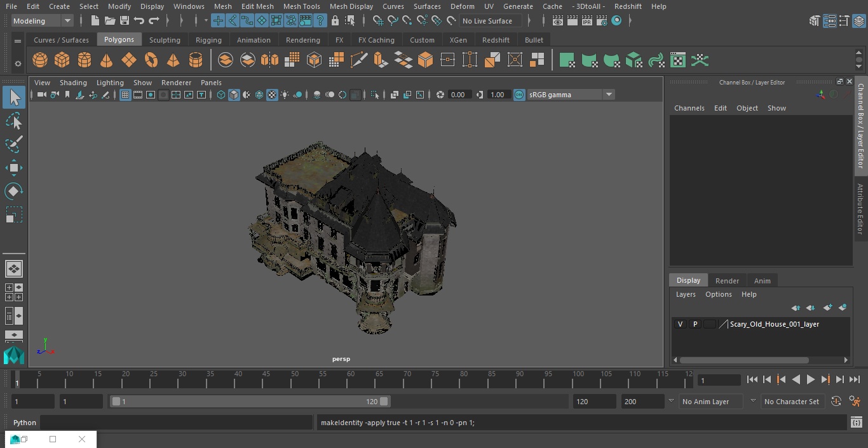Click the time range slider bar
Screen dimensions: 868x448
coord(250,402)
